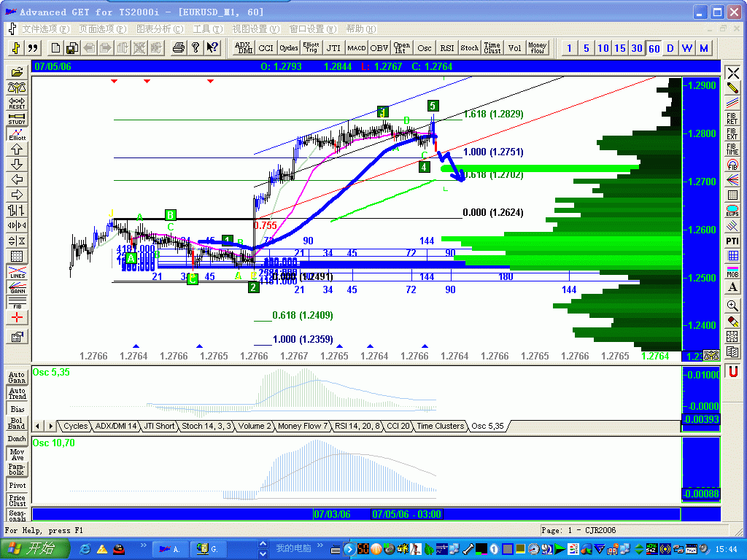The image size is (747, 560).
Task: Click the MACD indicator button
Action: click(x=356, y=47)
